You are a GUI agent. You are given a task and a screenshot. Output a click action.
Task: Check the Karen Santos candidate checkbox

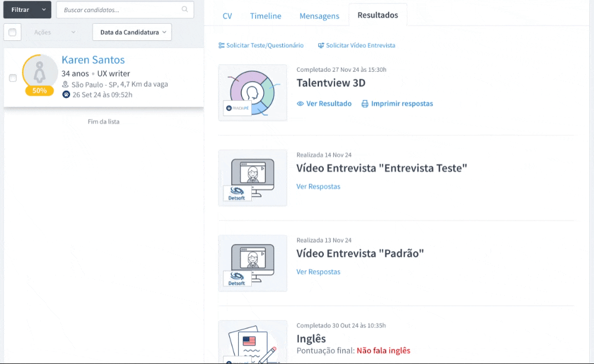pyautogui.click(x=13, y=78)
